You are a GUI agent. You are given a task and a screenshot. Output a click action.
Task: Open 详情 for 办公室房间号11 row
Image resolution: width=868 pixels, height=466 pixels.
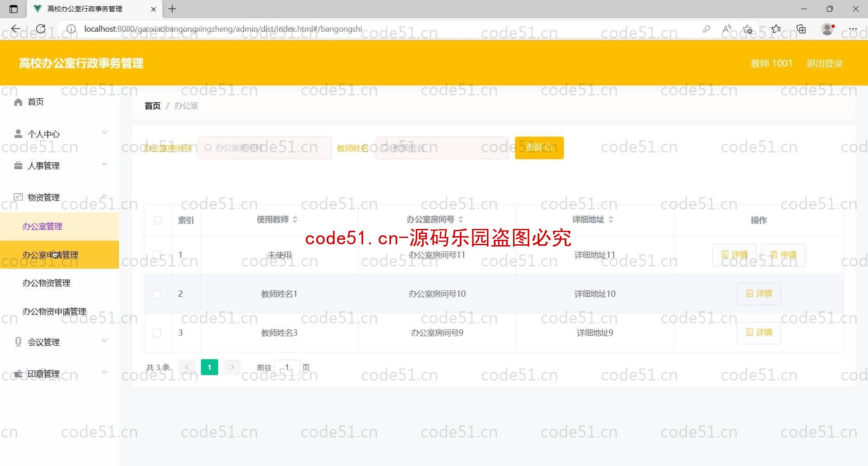(734, 255)
